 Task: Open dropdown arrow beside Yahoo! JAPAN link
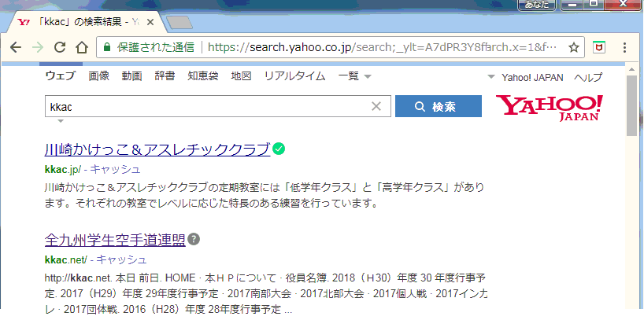[491, 77]
